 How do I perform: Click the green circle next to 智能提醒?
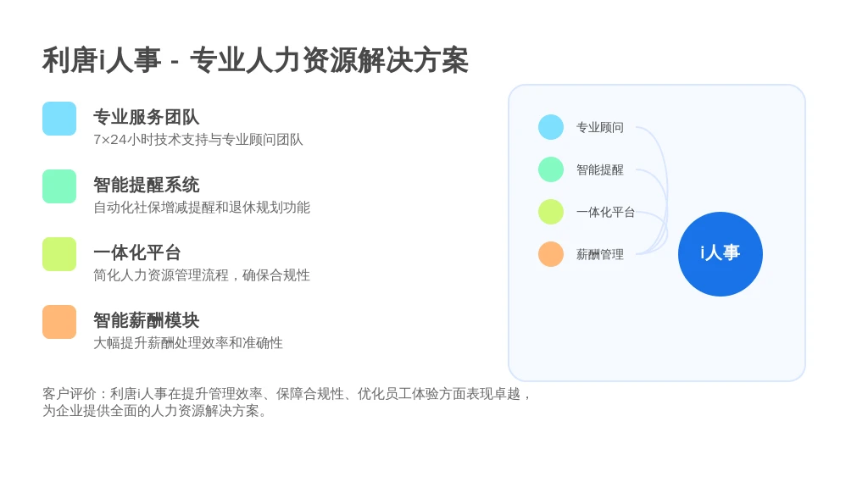click(x=551, y=169)
